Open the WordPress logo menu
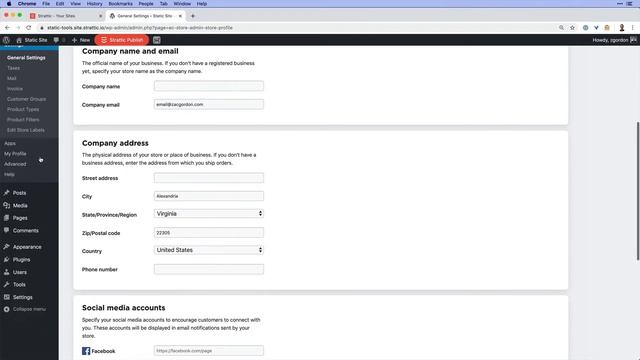 [6, 40]
